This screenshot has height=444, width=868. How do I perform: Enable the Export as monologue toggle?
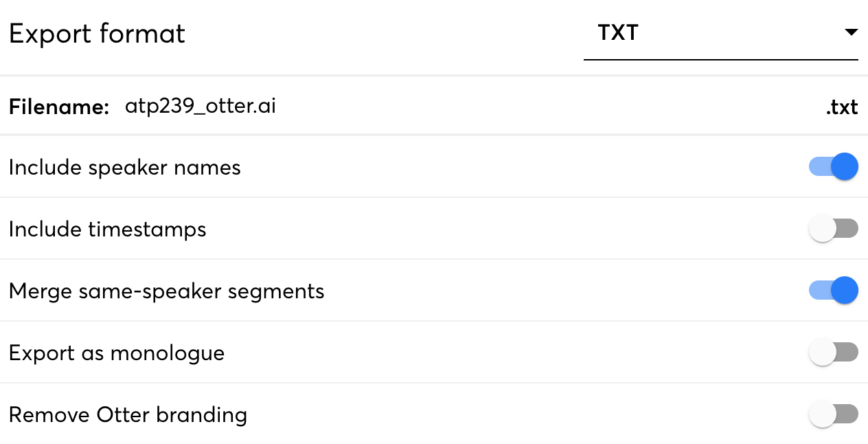tap(833, 353)
